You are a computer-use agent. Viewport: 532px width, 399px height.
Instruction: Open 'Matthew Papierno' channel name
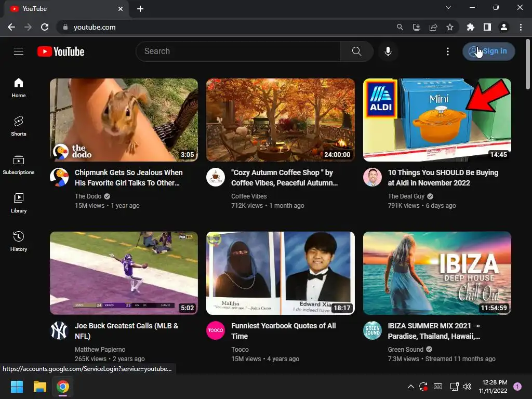[100, 350]
